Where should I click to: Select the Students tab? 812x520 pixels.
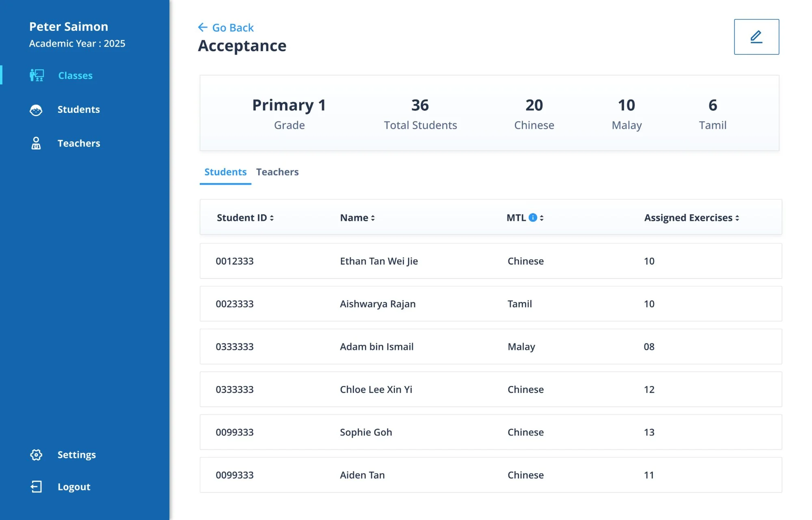click(x=225, y=172)
